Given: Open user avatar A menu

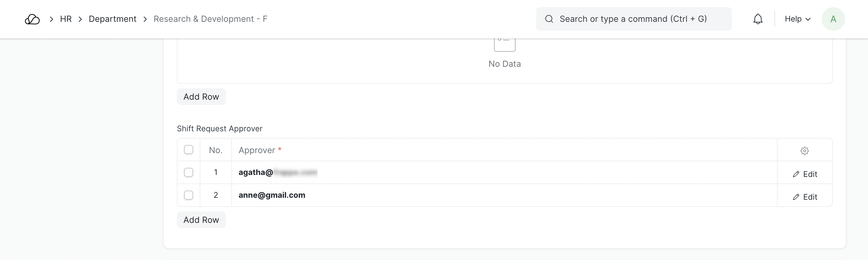Looking at the screenshot, I should [x=833, y=19].
